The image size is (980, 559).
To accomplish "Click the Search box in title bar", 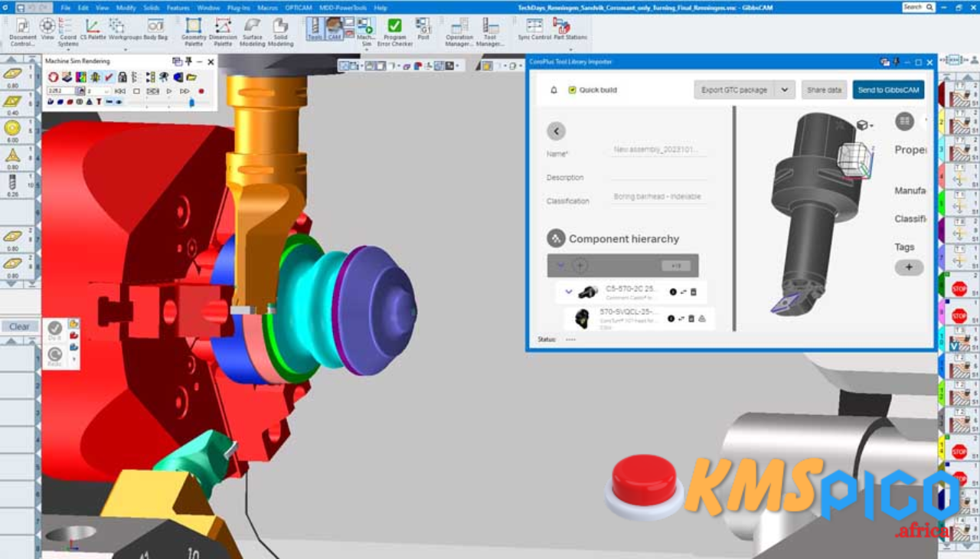I will (x=919, y=7).
